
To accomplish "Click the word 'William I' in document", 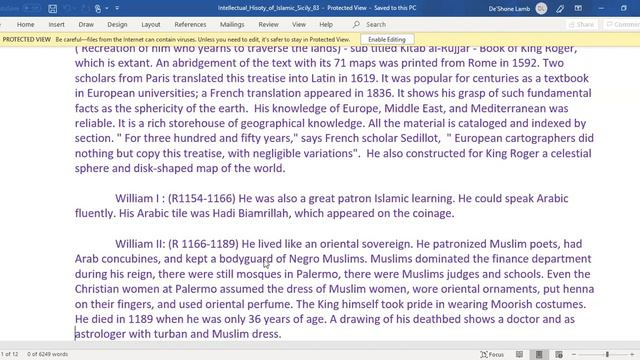I will [x=137, y=198].
